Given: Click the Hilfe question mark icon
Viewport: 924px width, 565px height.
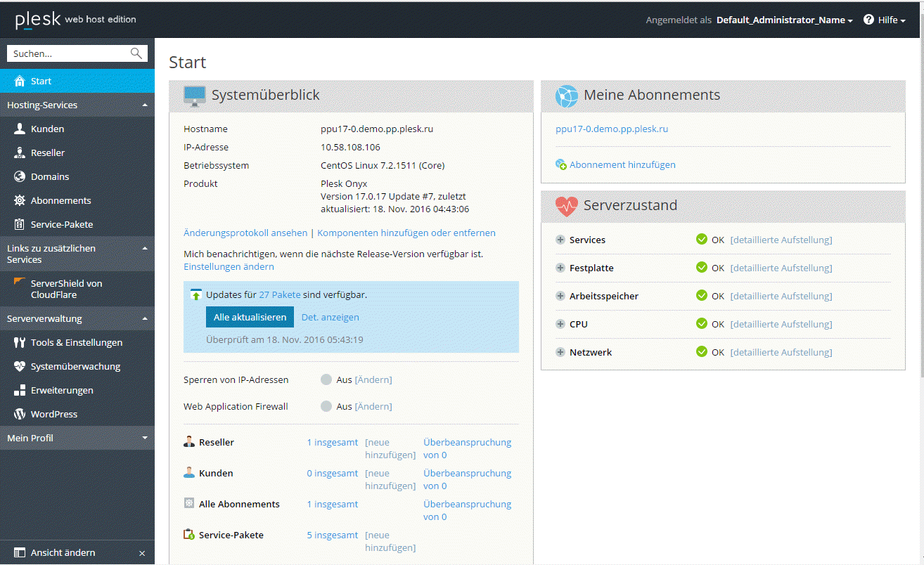Looking at the screenshot, I should coord(868,20).
